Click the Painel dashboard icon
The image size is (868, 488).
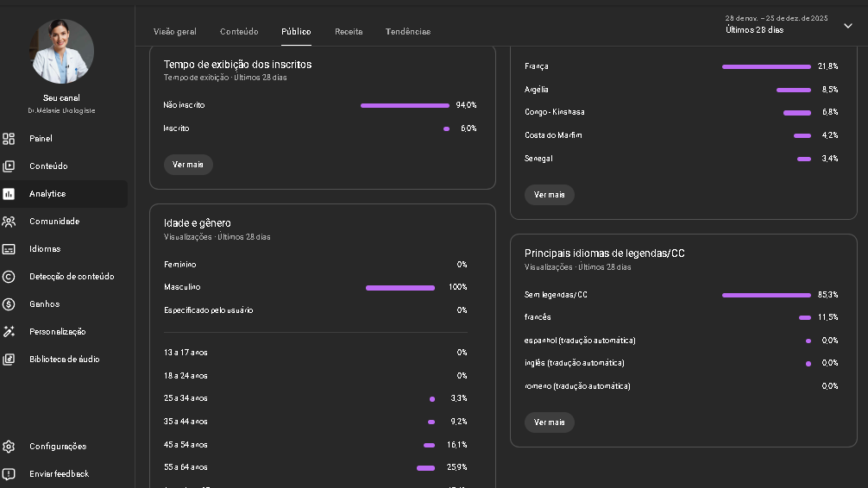(9, 139)
